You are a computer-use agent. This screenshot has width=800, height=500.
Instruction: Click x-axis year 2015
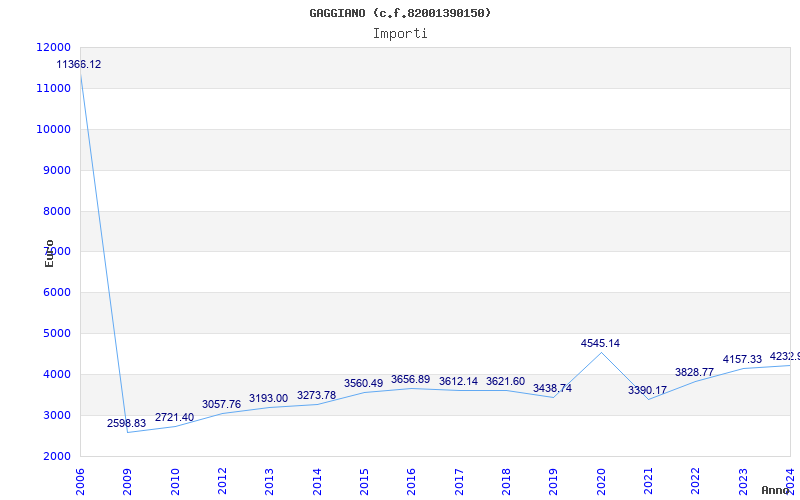coord(364,482)
